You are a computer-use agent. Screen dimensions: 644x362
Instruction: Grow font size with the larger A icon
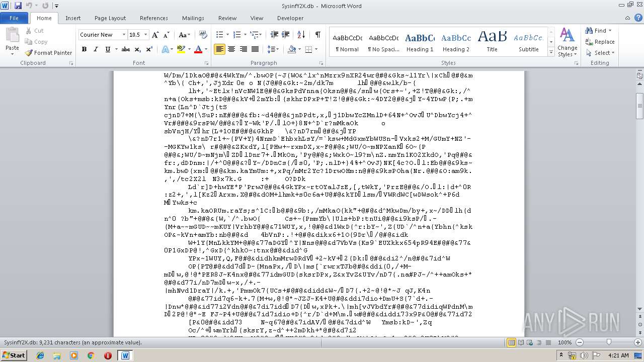tap(155, 35)
